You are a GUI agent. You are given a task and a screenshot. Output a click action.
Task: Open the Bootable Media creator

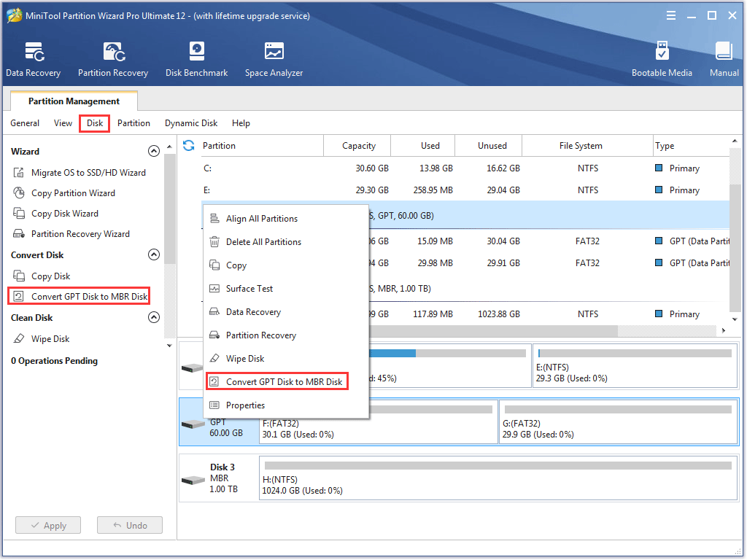click(662, 58)
